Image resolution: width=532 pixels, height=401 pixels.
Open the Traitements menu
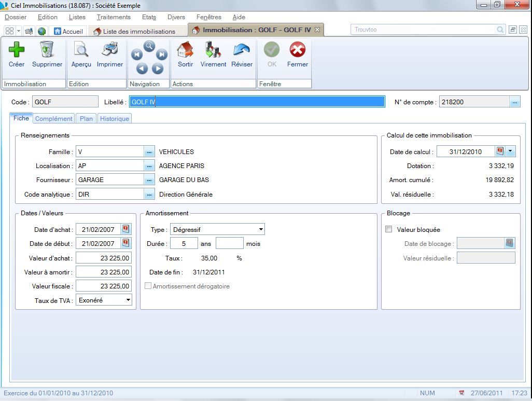pyautogui.click(x=114, y=17)
